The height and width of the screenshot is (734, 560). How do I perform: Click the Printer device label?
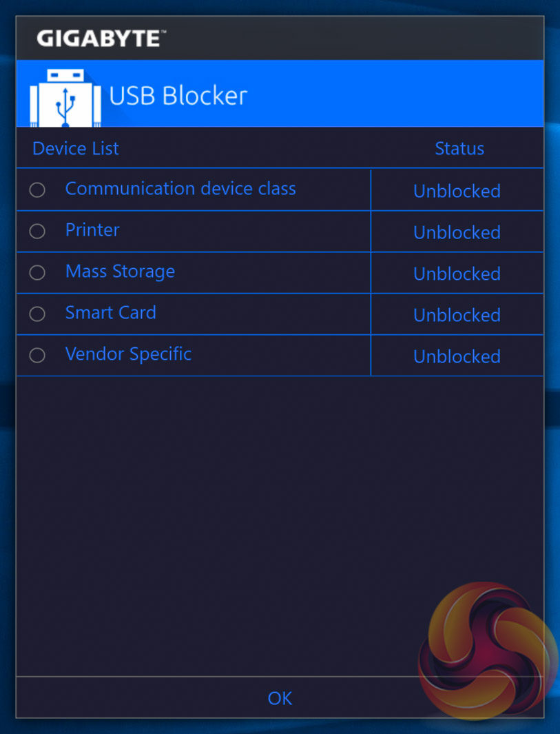[92, 230]
